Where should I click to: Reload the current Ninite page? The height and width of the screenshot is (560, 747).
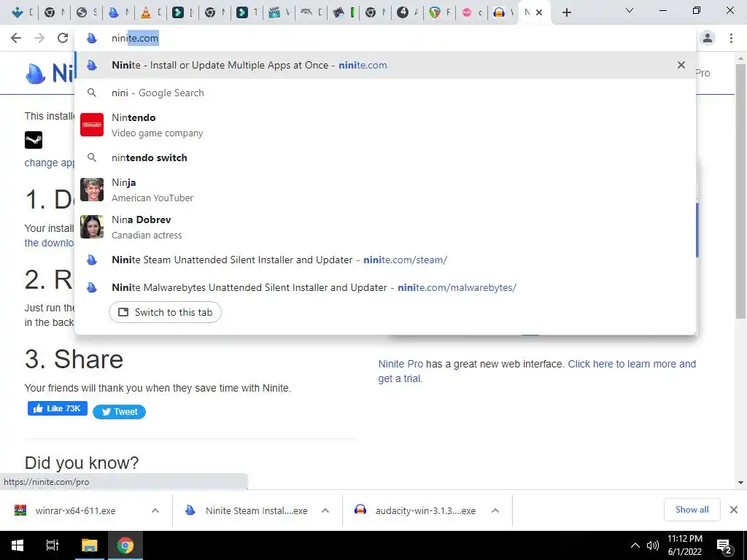click(x=63, y=38)
